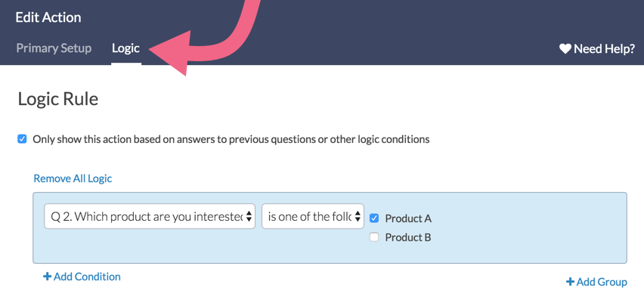This screenshot has height=304, width=644.
Task: Click the Remove All Logic link
Action: pos(73,178)
